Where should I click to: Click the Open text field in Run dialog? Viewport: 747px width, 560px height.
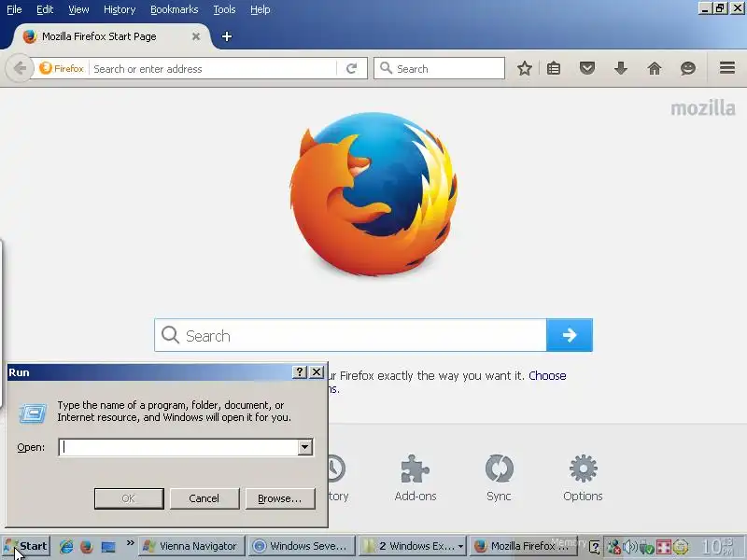click(178, 447)
